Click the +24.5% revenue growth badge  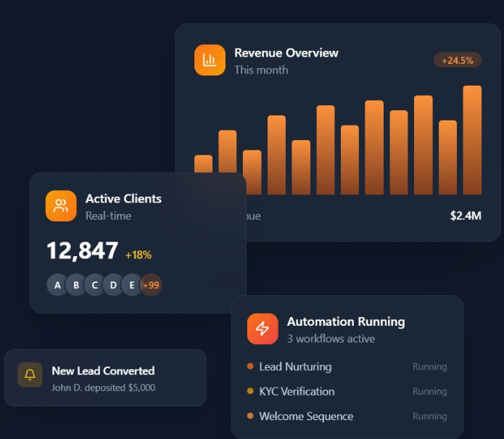tap(457, 60)
